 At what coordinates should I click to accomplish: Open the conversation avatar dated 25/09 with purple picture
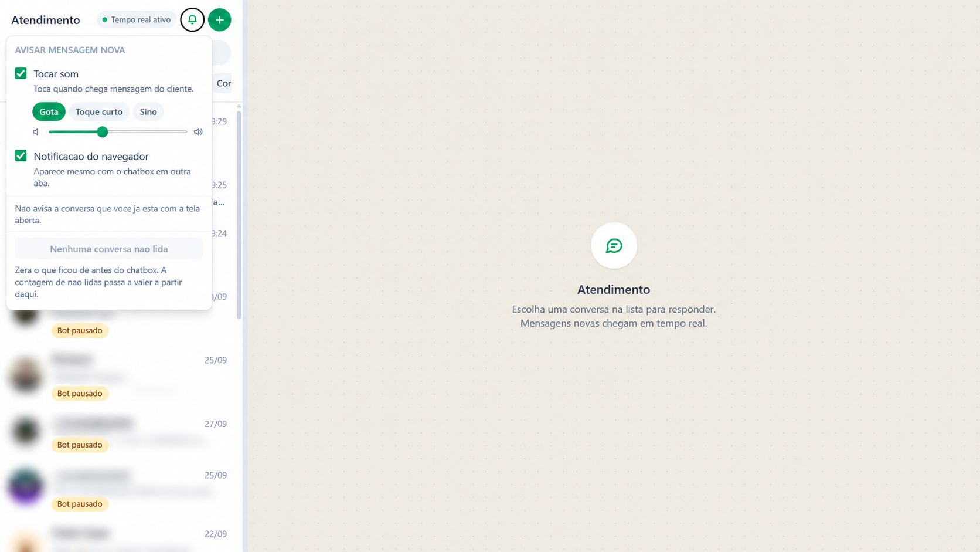26,486
